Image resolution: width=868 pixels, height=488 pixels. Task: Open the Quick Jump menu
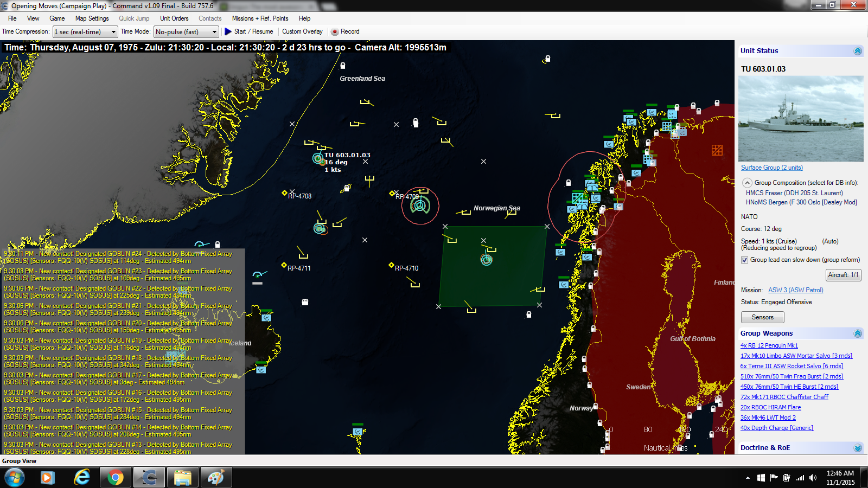pos(134,18)
